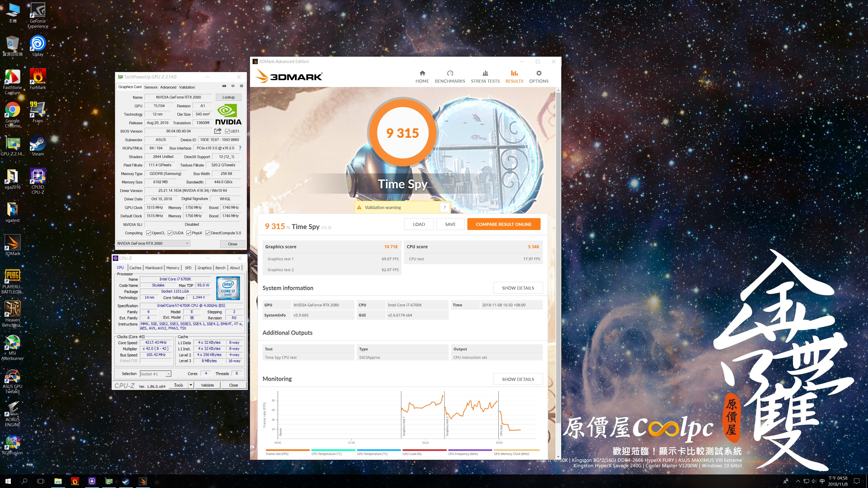The height and width of the screenshot is (488, 868).
Task: Switch to GPU-Z Advanced tab
Action: coord(168,87)
